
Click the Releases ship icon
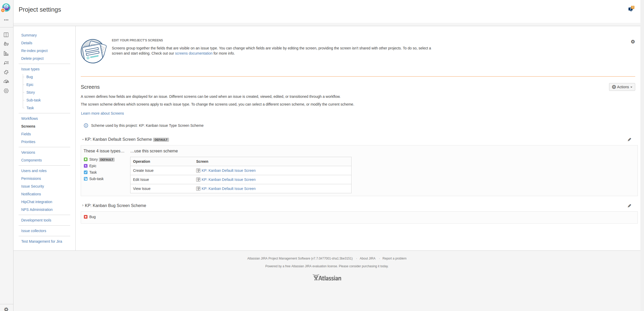coord(6,44)
